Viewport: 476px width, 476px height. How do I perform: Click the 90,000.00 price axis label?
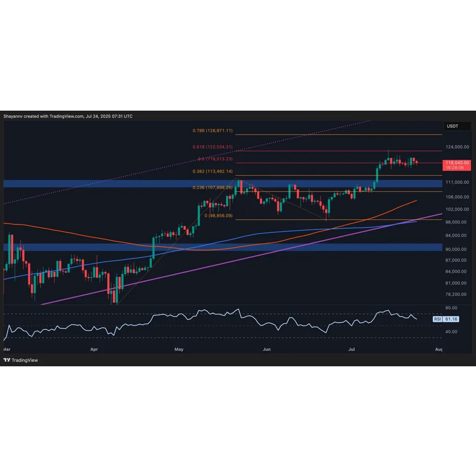click(x=456, y=249)
